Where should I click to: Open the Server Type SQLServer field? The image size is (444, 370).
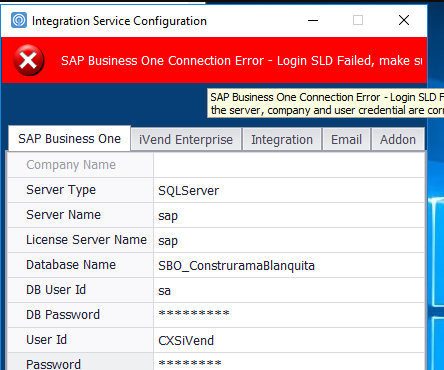(x=289, y=190)
